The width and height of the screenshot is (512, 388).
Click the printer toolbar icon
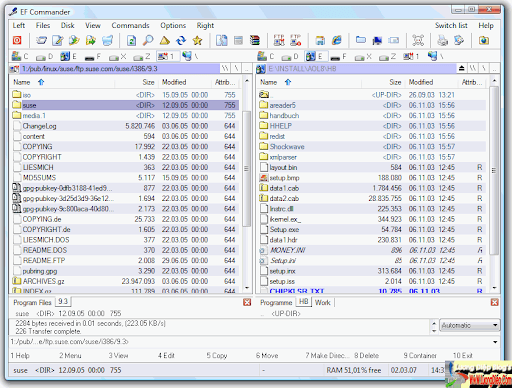click(x=442, y=40)
